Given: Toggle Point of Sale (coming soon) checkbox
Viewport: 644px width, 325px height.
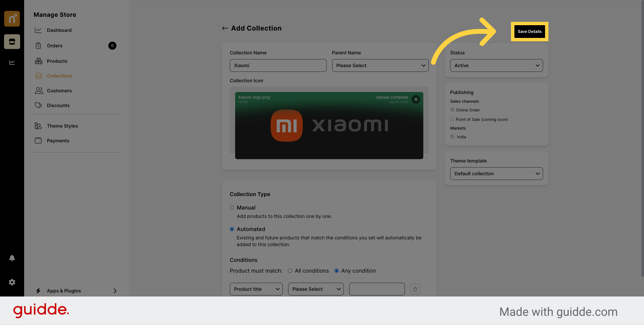Looking at the screenshot, I should tap(452, 119).
